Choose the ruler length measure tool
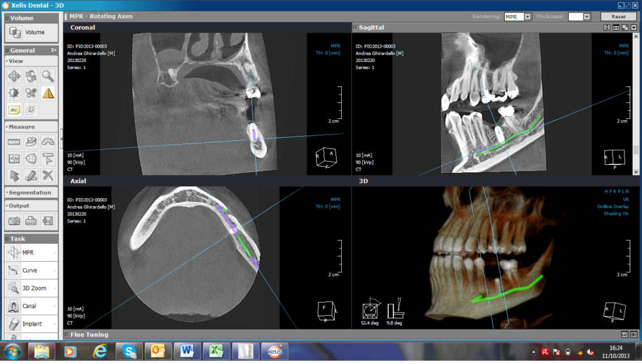Viewport: 642px width, 364px height. click(14, 142)
